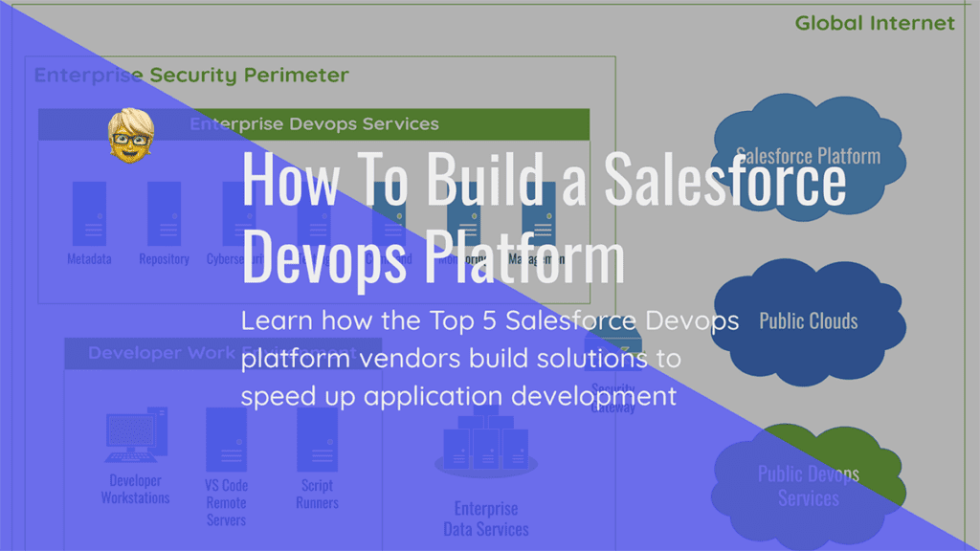Click the Salesforce Platform cloud
Viewport: 980px width, 551px height.
(x=810, y=157)
